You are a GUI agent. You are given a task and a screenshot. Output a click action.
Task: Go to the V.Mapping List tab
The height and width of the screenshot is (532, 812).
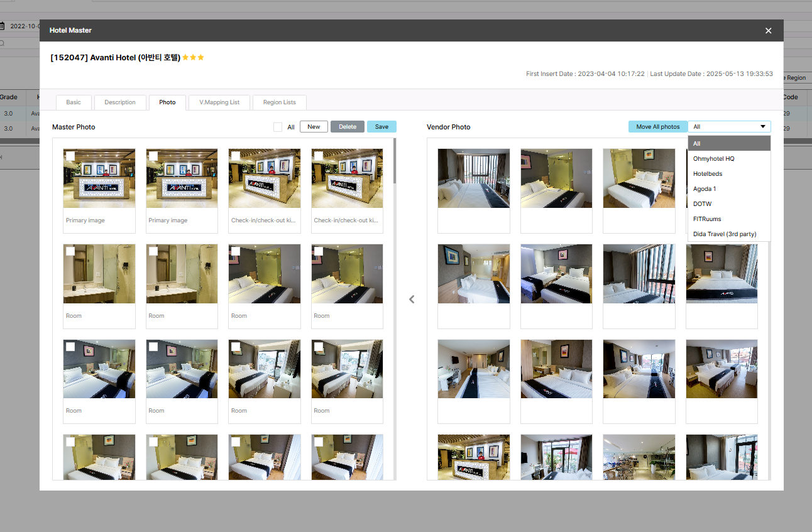pos(219,102)
